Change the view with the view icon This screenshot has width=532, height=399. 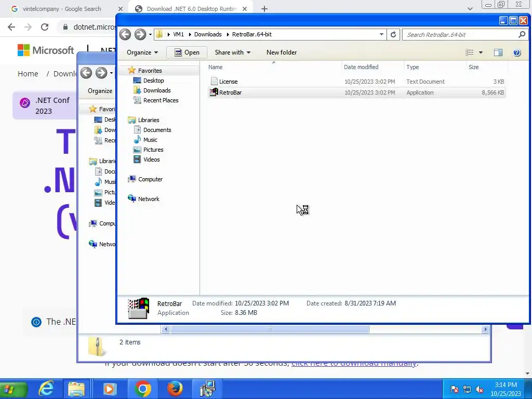click(x=470, y=52)
